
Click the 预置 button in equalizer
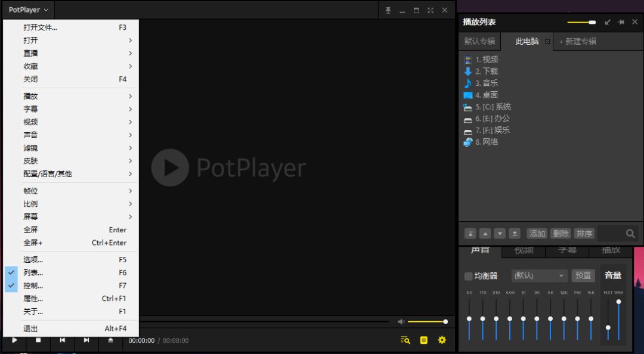583,275
